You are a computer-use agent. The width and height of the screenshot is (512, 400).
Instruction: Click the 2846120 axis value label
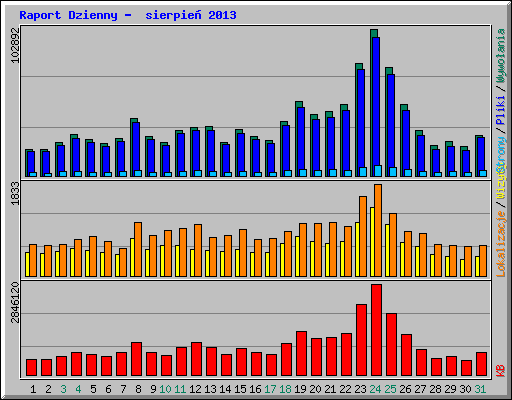tap(15, 303)
